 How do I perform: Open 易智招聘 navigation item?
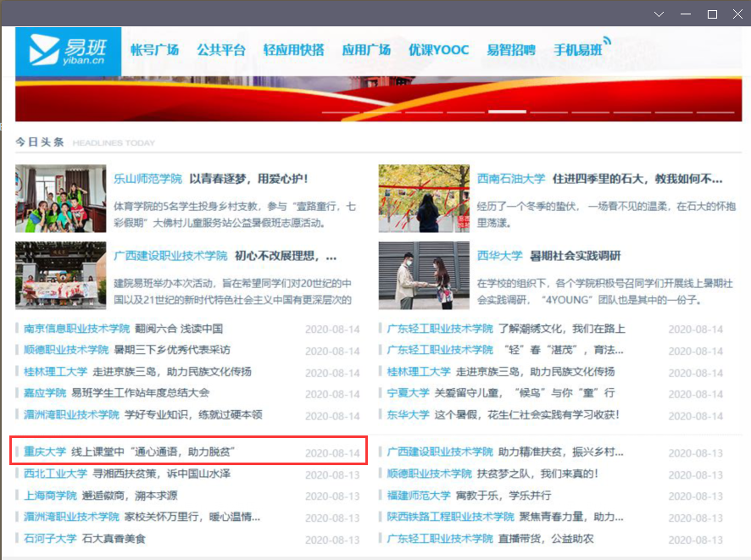[x=511, y=50]
